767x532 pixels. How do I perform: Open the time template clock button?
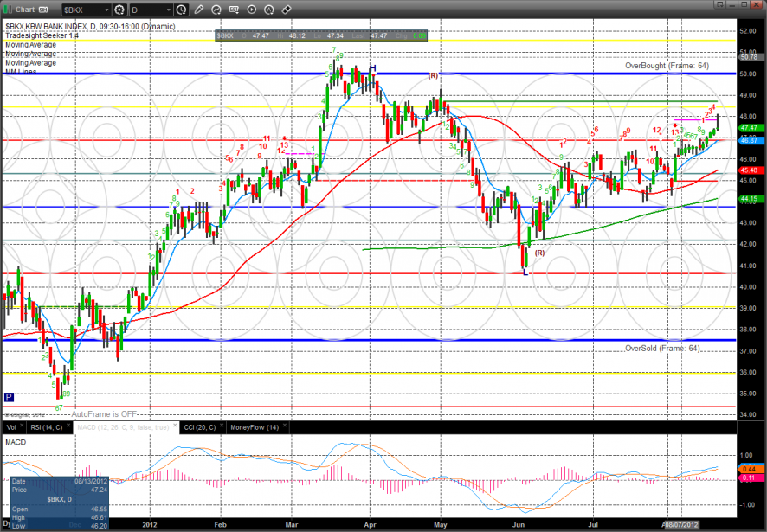[x=181, y=10]
